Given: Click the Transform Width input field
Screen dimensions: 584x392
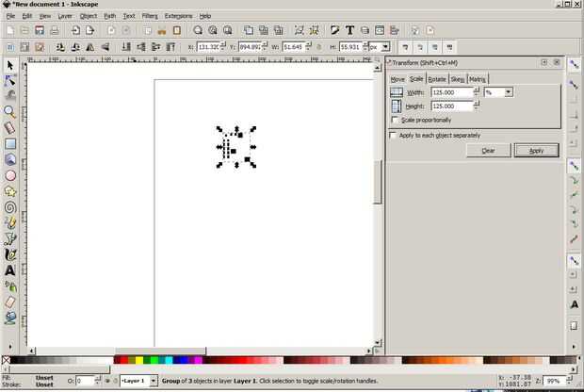Looking at the screenshot, I should coord(451,92).
